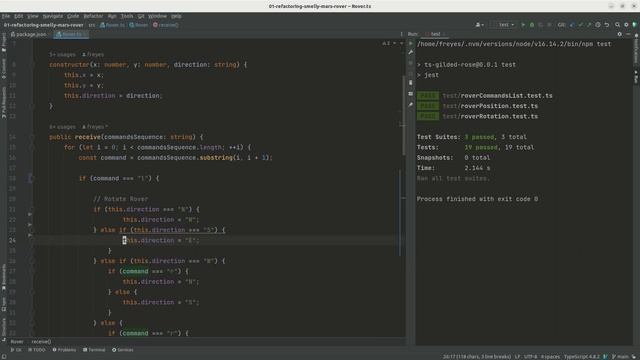Open Git history clock icon
640x360 pixels.
point(598,25)
